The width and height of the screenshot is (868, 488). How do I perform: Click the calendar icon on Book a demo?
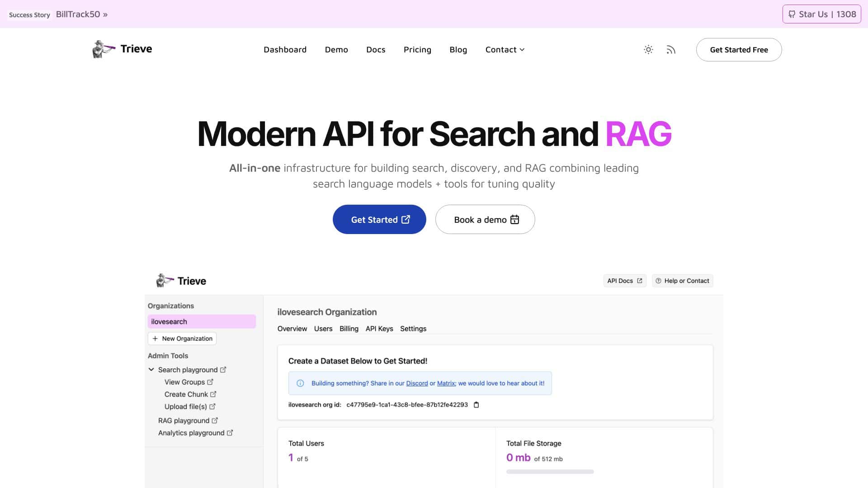pyautogui.click(x=515, y=220)
